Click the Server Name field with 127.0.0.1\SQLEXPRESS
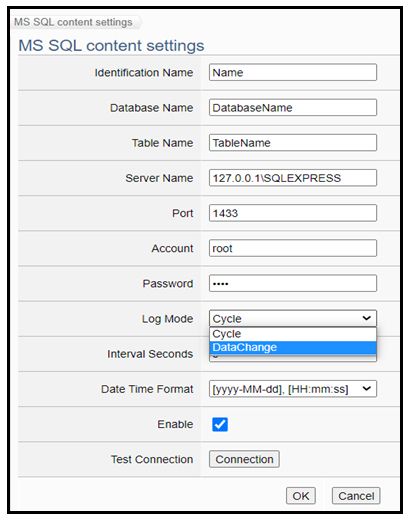416x523 pixels. click(293, 178)
